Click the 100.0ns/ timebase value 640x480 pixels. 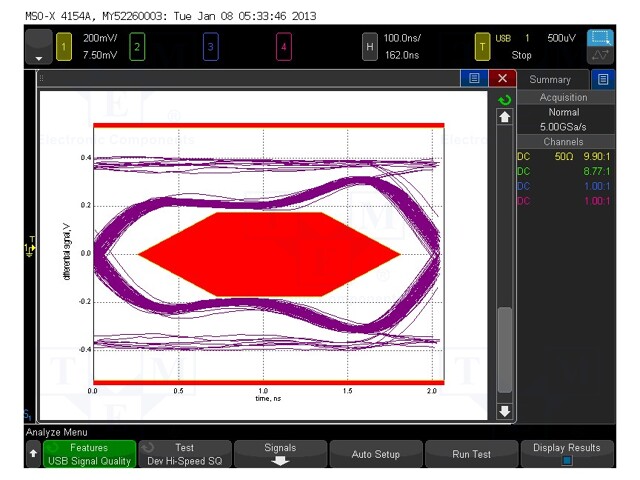tap(402, 38)
